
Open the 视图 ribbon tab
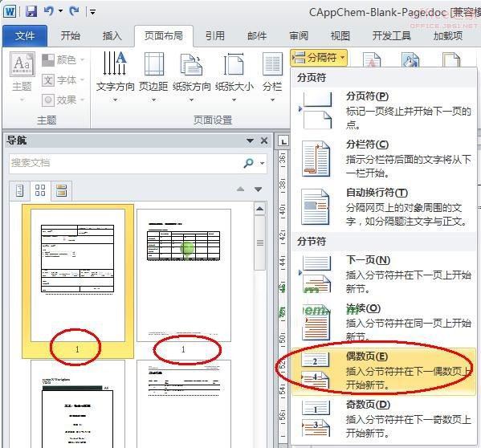[x=340, y=36]
